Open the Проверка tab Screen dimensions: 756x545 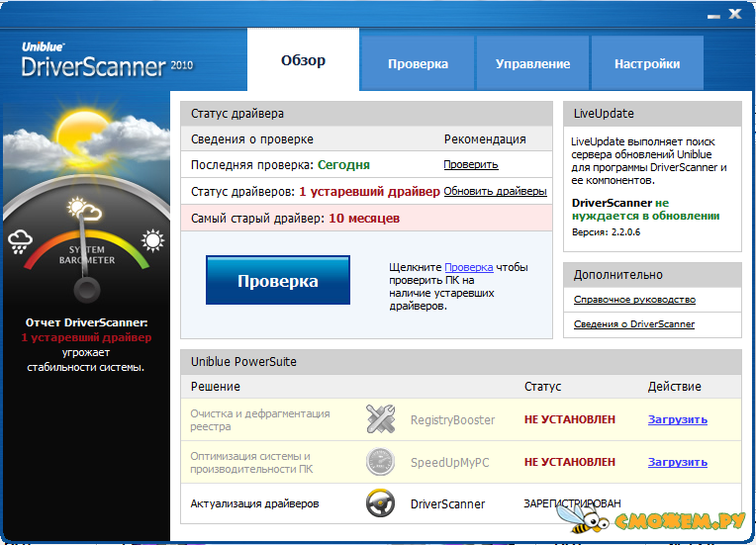tap(418, 63)
